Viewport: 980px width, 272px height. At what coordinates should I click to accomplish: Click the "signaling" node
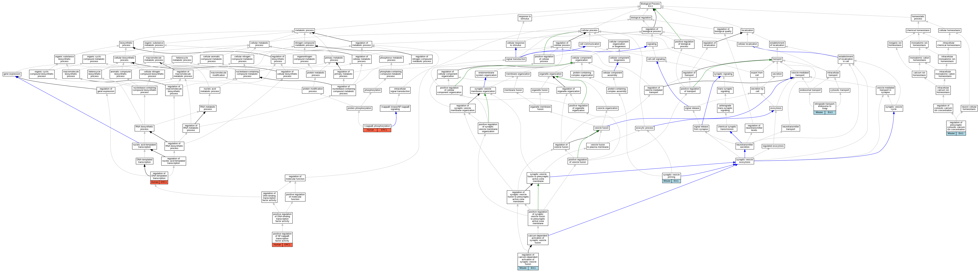coord(652,44)
